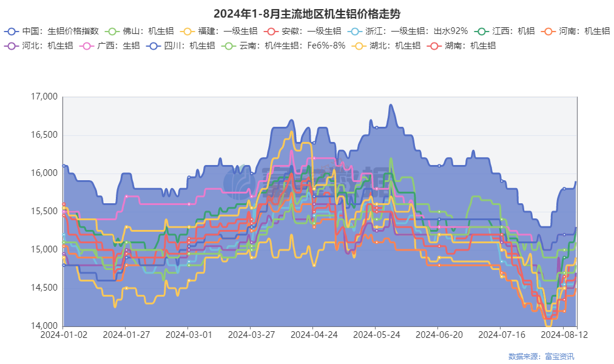The width and height of the screenshot is (614, 364).
Task: Click the highest peak of the blue China index line
Action: click(391, 104)
